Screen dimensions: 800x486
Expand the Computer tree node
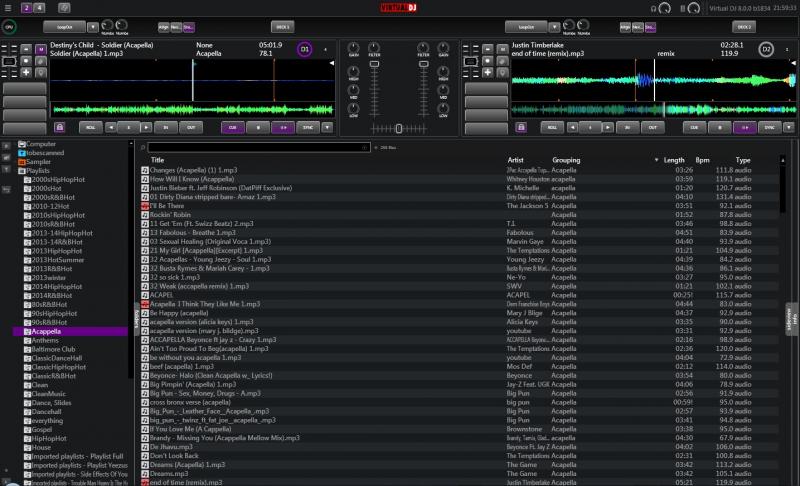(x=21, y=144)
